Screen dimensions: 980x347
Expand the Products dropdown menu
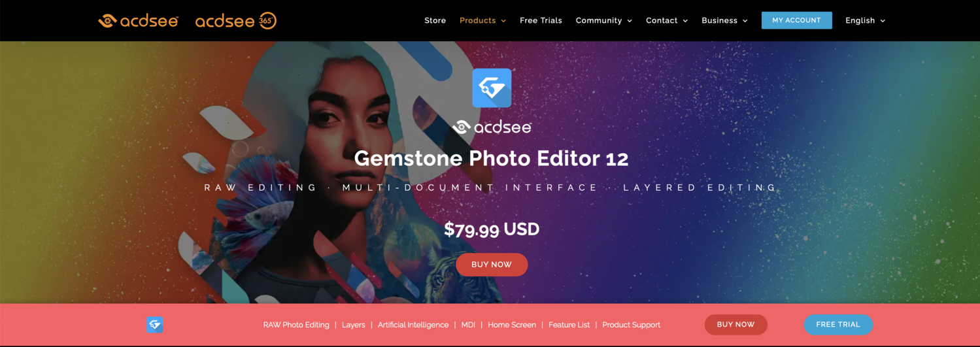tap(482, 21)
